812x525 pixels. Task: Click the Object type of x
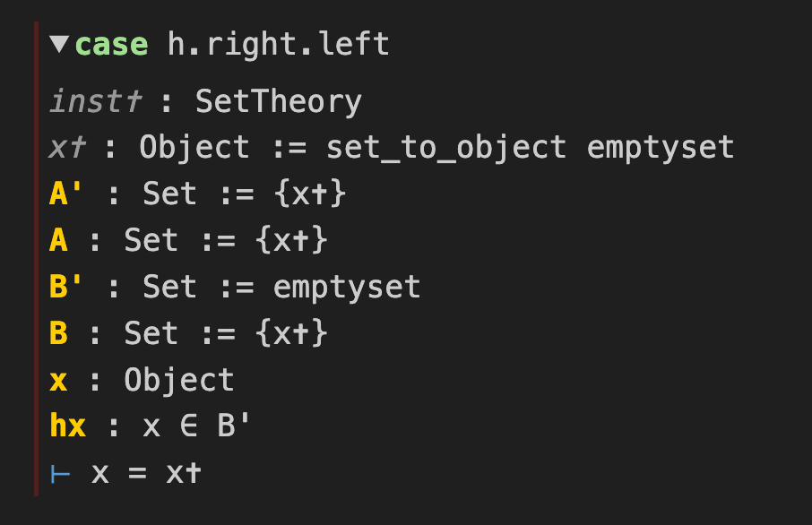pos(178,380)
